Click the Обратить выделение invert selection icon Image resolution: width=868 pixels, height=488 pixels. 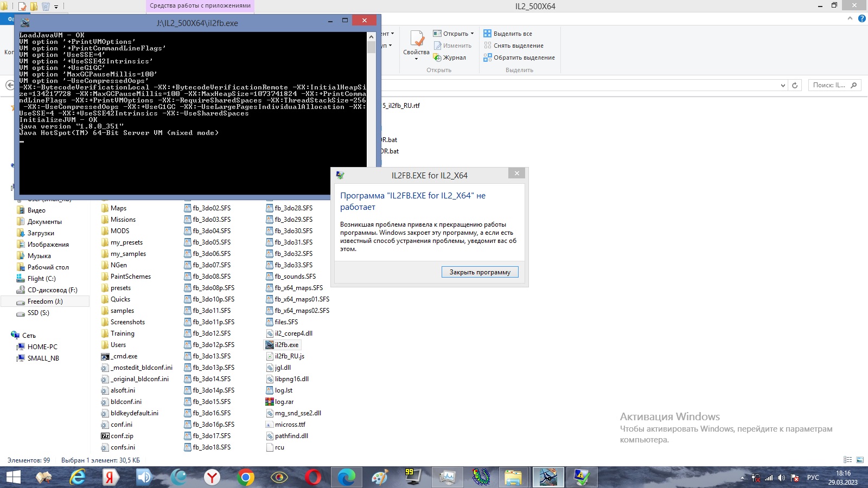point(487,57)
